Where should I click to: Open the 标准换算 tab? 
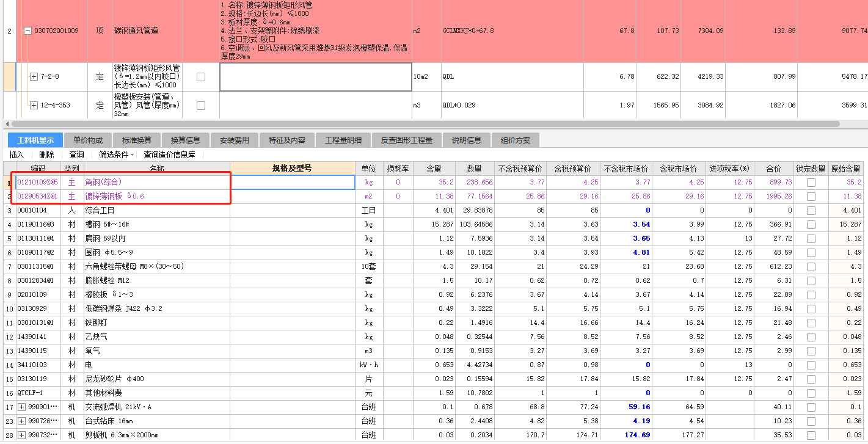click(137, 140)
